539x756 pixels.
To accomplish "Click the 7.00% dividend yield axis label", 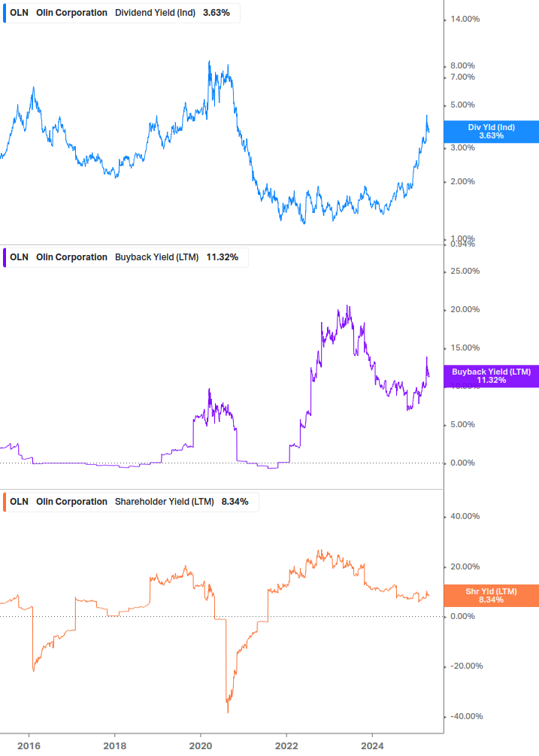I will [462, 77].
